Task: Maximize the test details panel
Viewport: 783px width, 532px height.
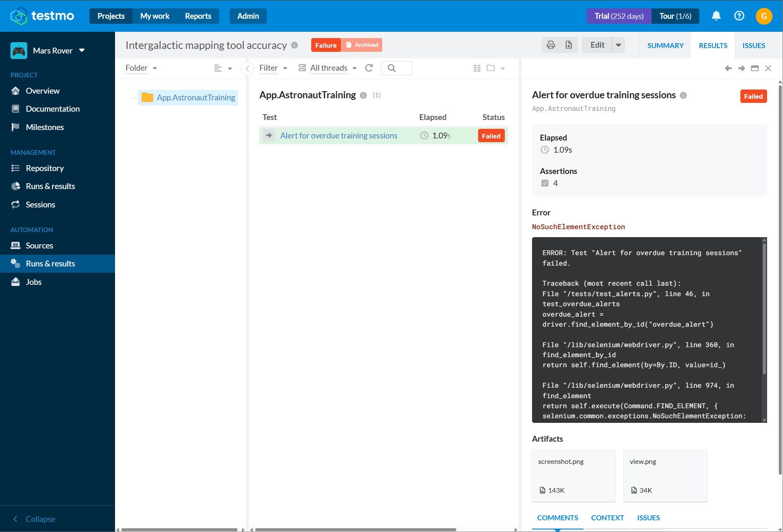Action: (755, 68)
